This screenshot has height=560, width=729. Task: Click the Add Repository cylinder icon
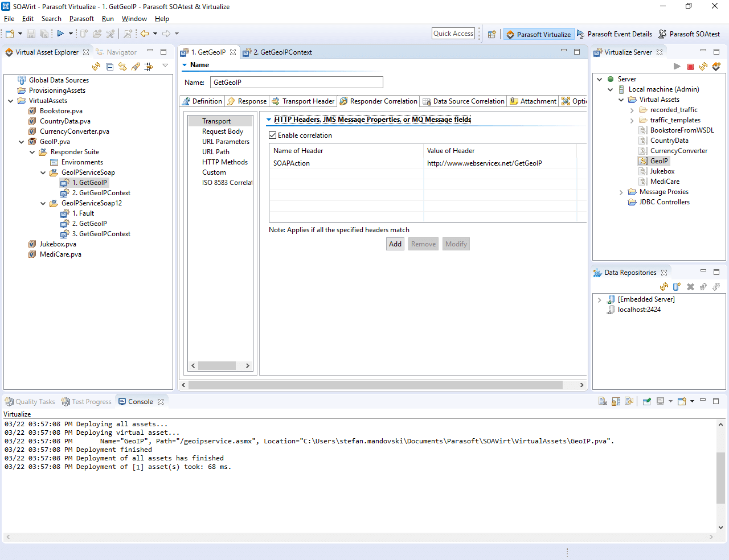(x=677, y=287)
